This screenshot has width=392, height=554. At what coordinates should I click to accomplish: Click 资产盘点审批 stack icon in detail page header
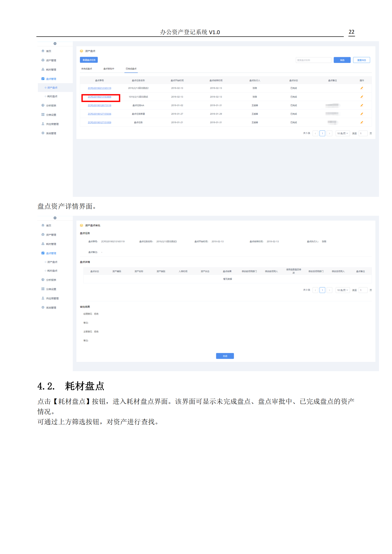(82, 225)
